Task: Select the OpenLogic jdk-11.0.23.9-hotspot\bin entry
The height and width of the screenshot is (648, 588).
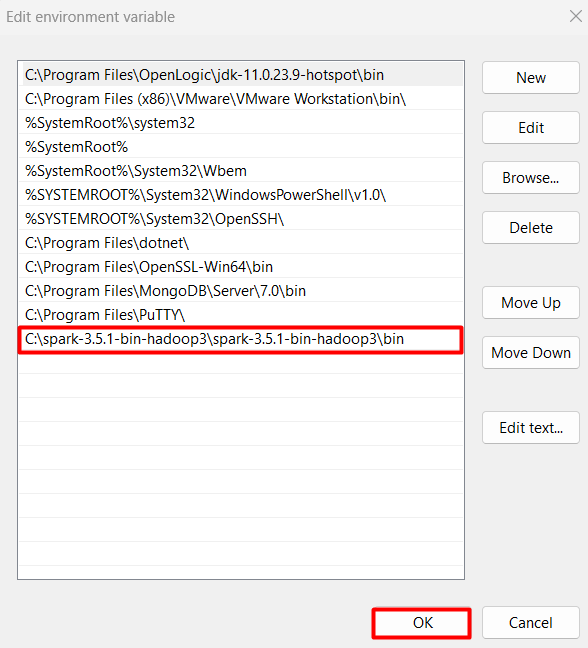Action: (241, 75)
